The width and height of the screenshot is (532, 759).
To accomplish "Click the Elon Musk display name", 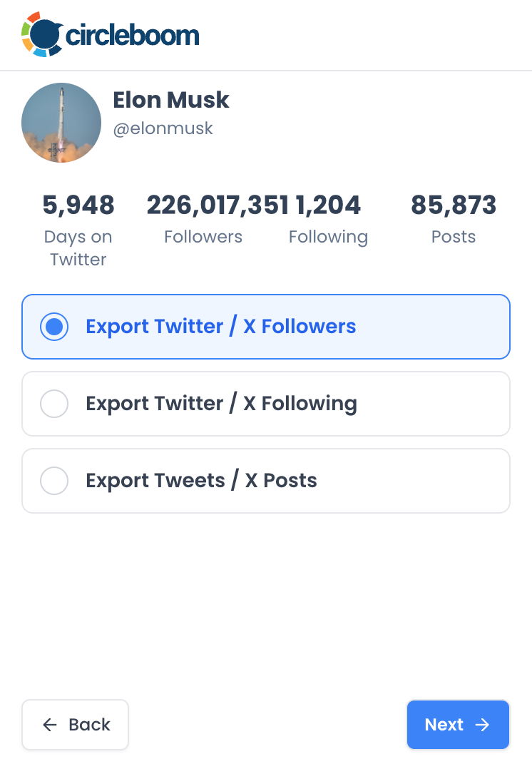I will pos(171,100).
